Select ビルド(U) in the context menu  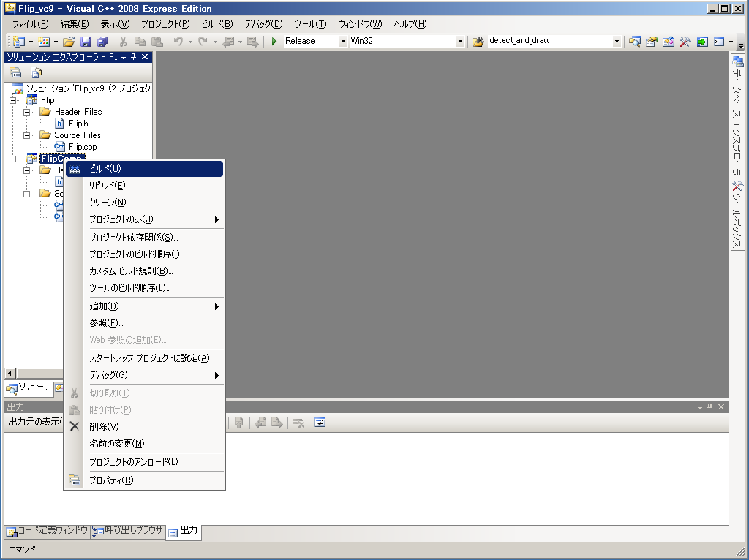144,169
